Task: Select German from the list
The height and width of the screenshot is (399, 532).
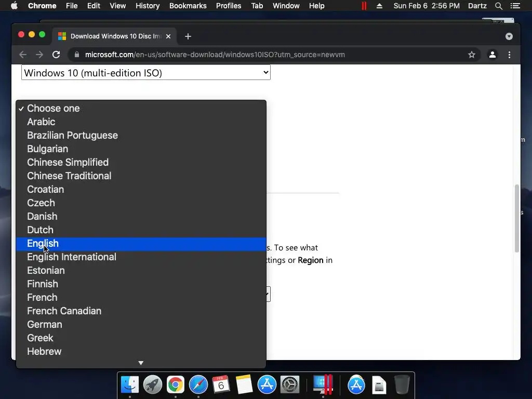Action: pyautogui.click(x=141, y=325)
